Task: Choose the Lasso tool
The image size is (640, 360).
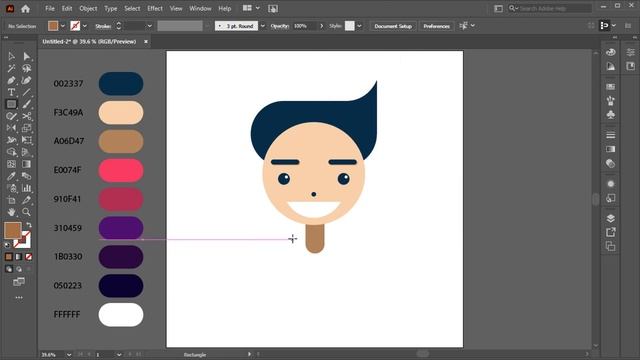Action: (27, 68)
